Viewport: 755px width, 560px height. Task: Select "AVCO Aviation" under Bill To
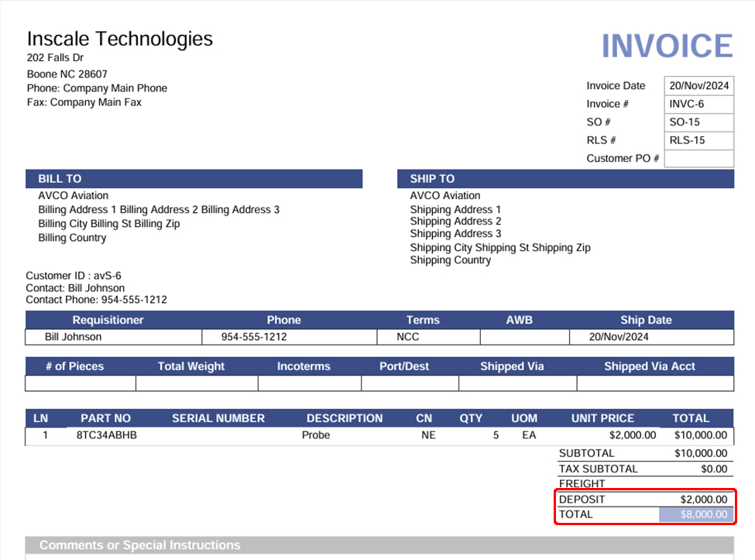pyautogui.click(x=74, y=195)
